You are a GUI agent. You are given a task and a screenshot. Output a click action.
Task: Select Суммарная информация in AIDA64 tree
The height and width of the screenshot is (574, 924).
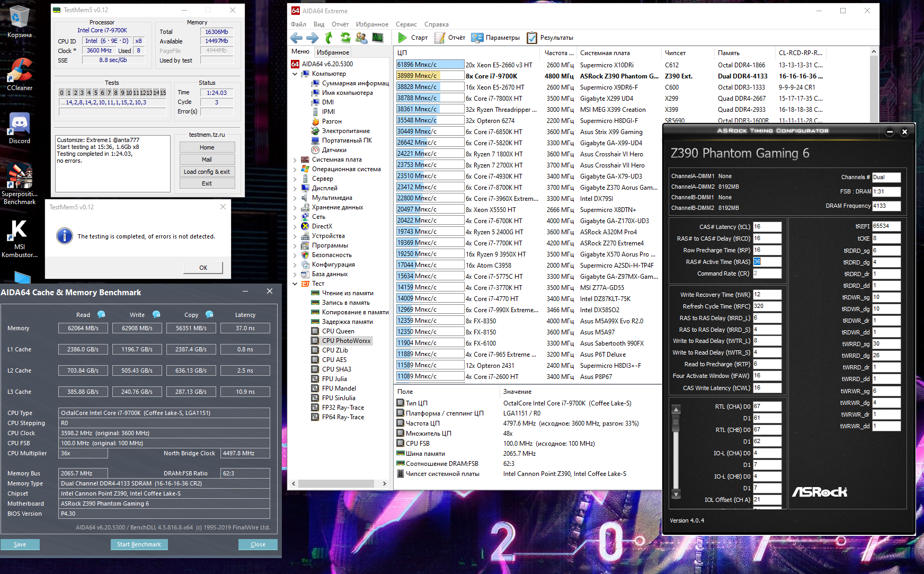pos(350,83)
